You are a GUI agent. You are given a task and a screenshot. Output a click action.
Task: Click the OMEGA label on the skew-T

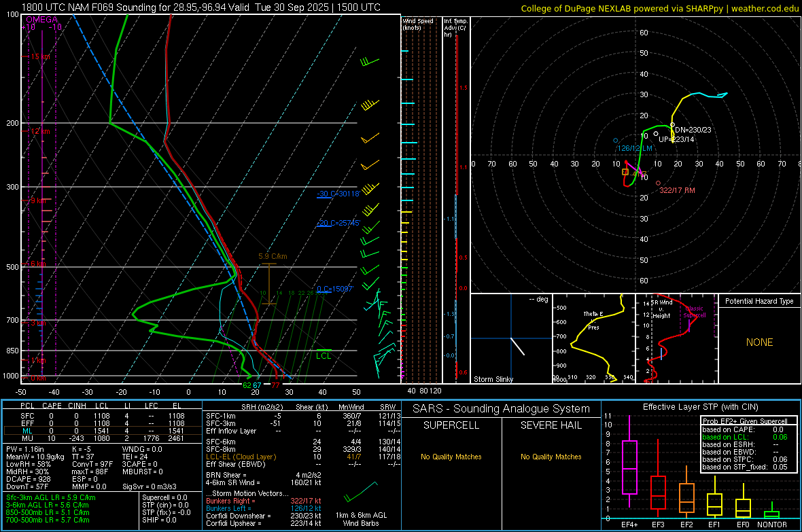[x=42, y=20]
